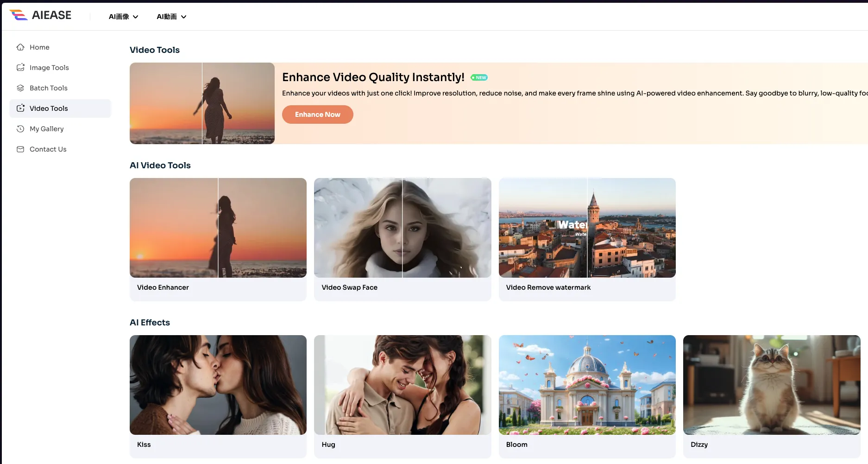Click the Home house icon
868x464 pixels.
click(x=20, y=47)
